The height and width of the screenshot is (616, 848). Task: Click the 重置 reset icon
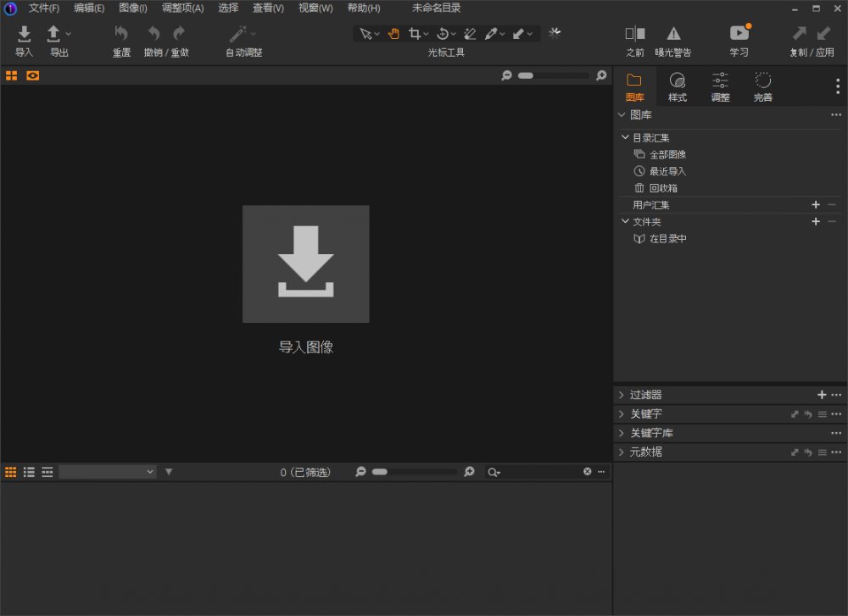coord(121,34)
